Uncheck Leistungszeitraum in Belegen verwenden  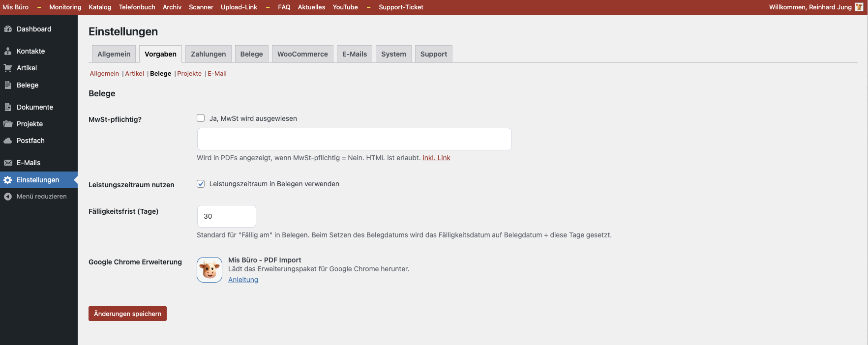(201, 184)
